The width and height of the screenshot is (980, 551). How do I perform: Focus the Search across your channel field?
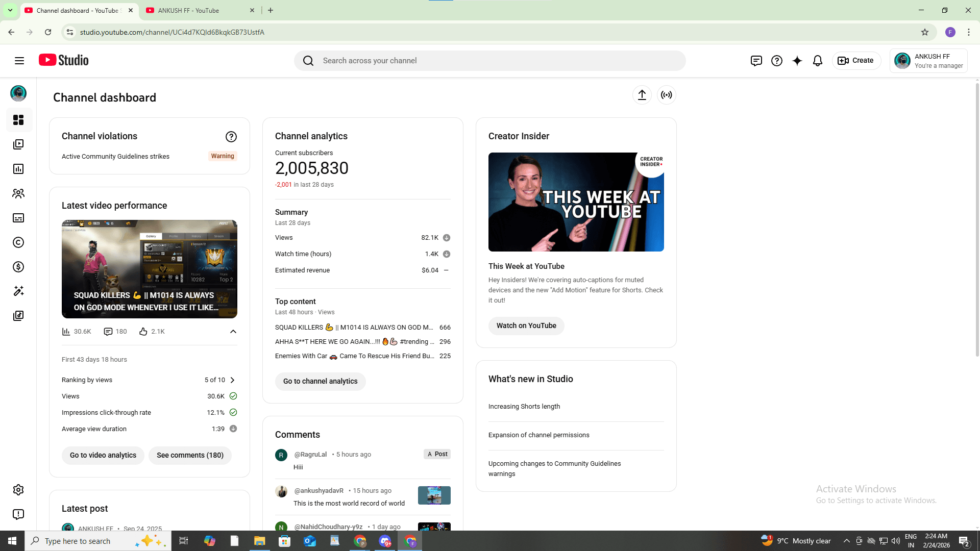(490, 61)
